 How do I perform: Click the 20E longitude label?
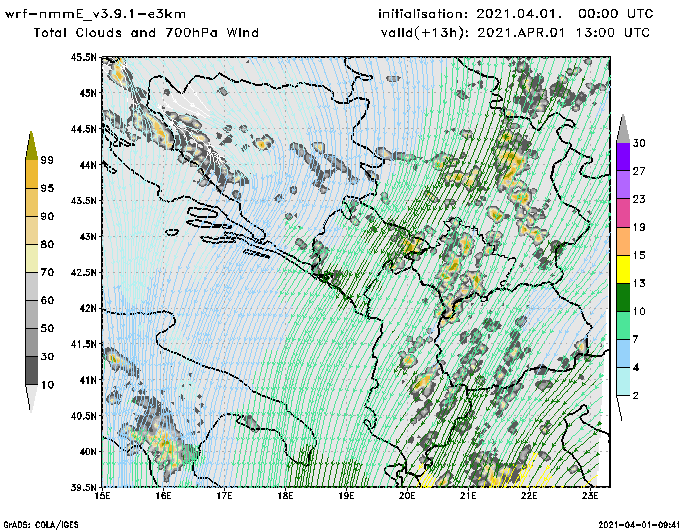pyautogui.click(x=407, y=496)
